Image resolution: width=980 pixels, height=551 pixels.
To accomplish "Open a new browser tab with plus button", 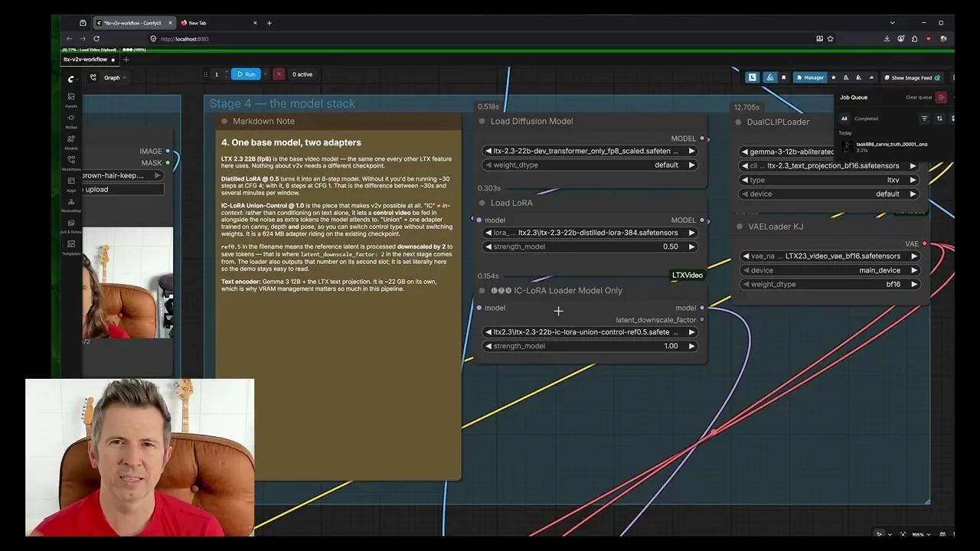I will click(269, 23).
